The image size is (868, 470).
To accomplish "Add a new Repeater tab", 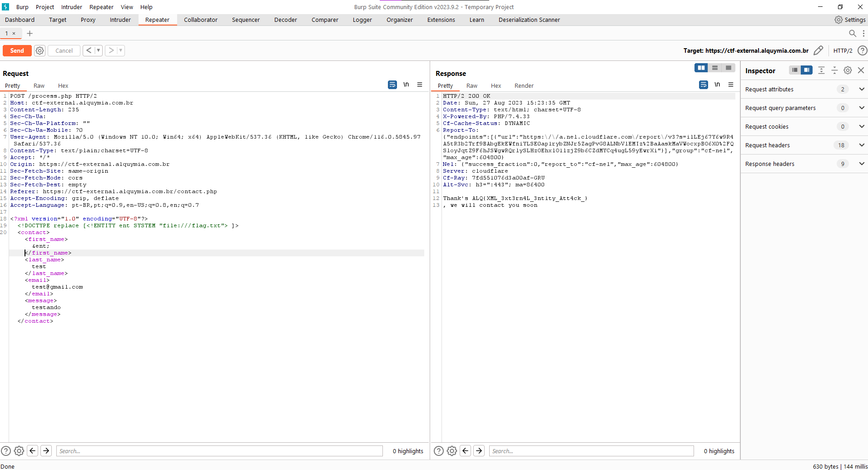I will click(30, 33).
